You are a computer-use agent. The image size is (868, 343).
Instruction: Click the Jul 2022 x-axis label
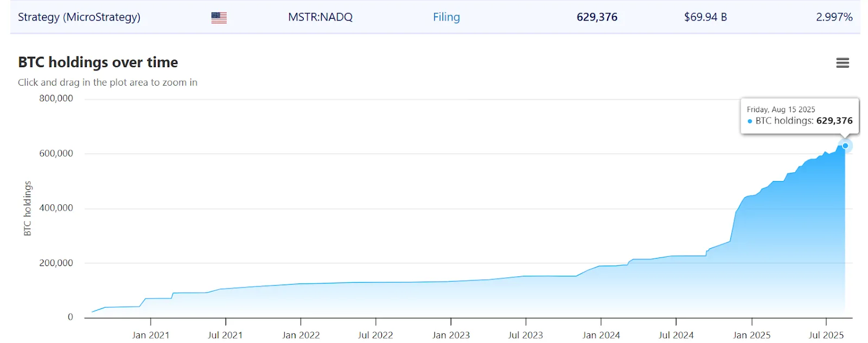tap(375, 335)
